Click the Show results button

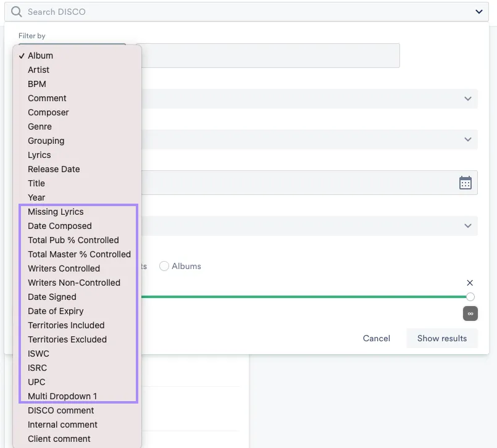tap(441, 338)
